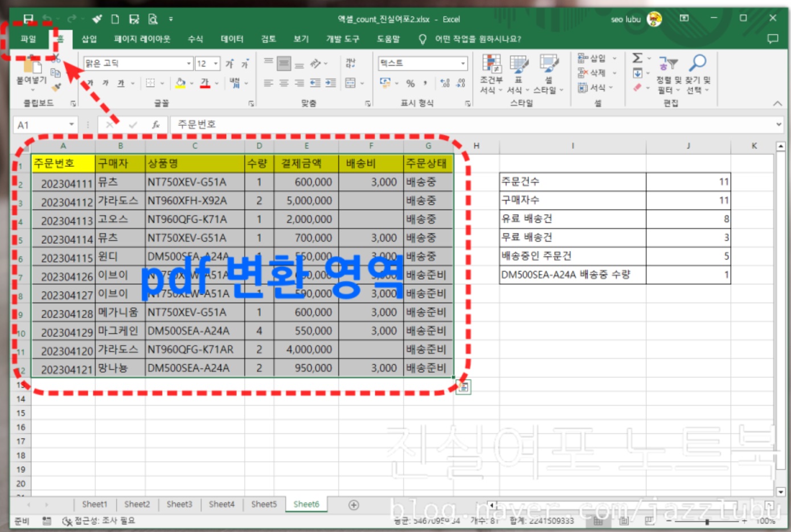The image size is (791, 532).
Task: Open the 파일 (File) tab
Action: [28, 39]
